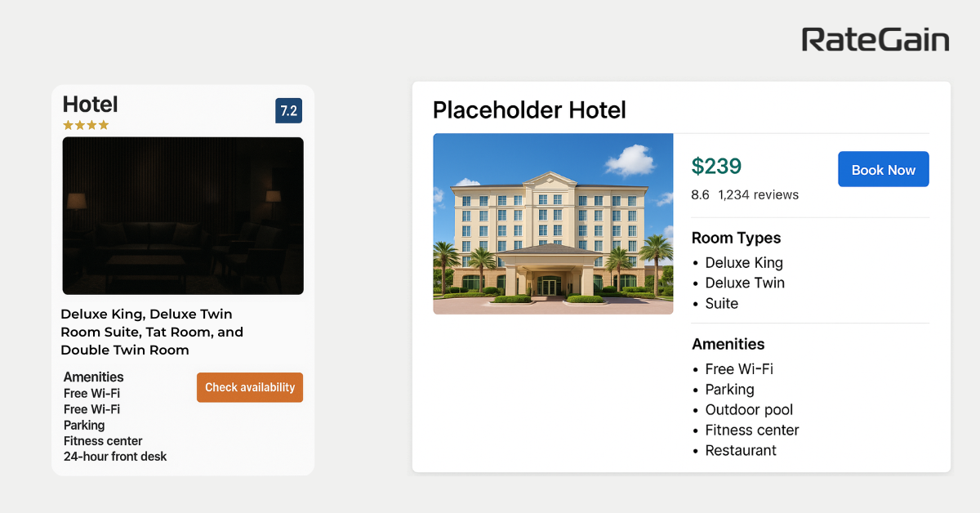Click the 8.6 score in right card
Screen dimensions: 980x513
pos(700,194)
